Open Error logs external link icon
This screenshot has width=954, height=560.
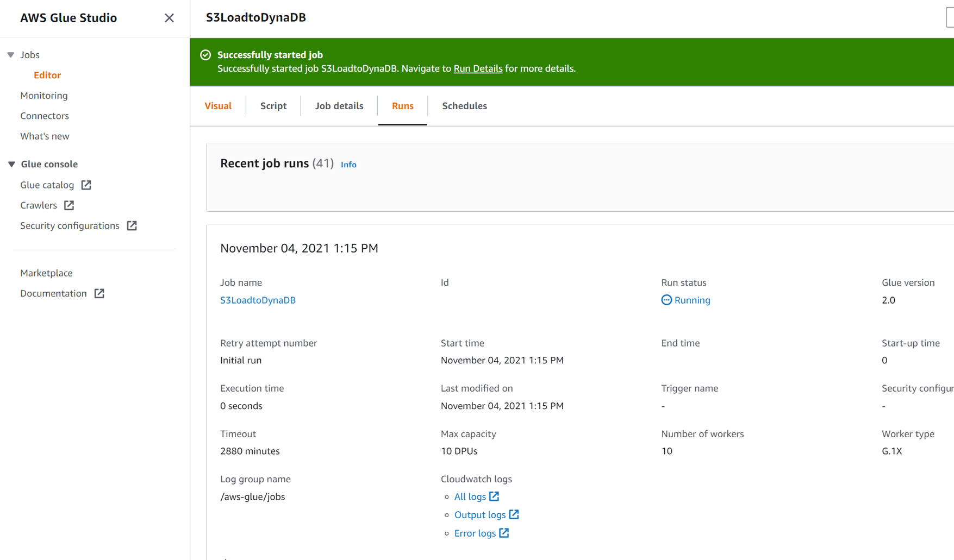(503, 533)
